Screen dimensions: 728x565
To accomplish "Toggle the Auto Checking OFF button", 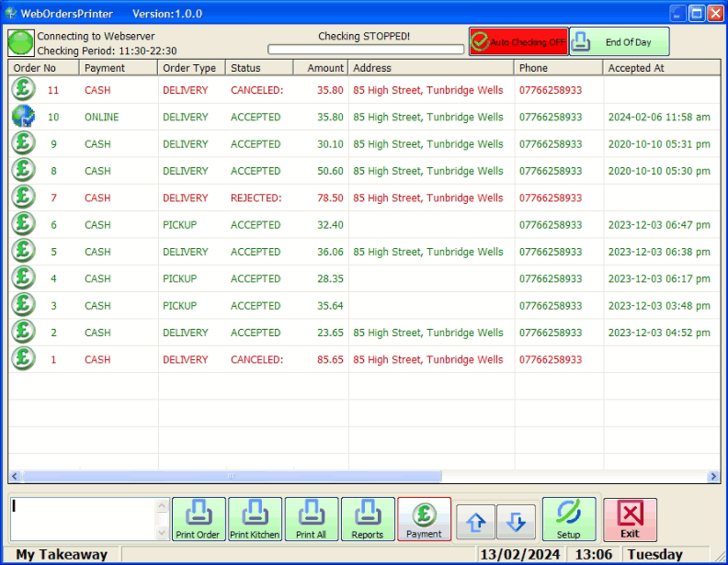I will tap(518, 42).
